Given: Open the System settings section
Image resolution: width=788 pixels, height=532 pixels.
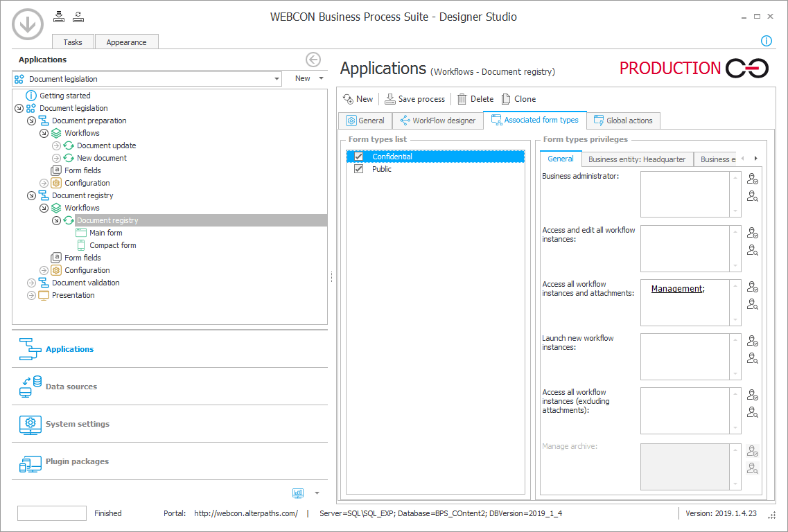Looking at the screenshot, I should [169, 424].
